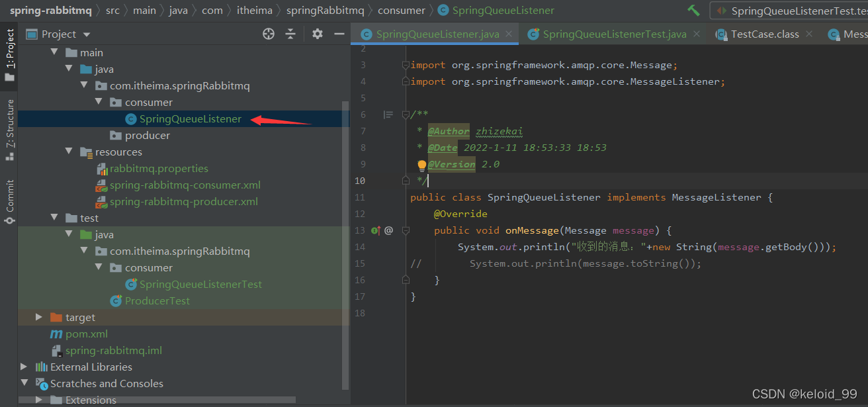868x407 pixels.
Task: Click the Collapse All icon in Project panel
Action: [290, 34]
